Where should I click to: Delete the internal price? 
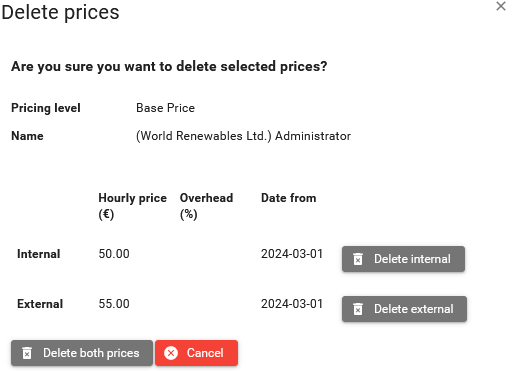pos(403,259)
